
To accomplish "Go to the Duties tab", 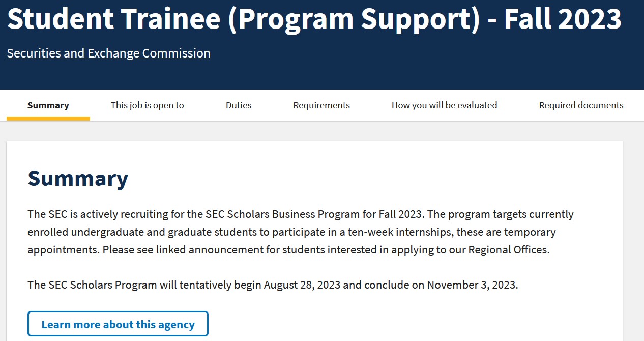I will 239,105.
